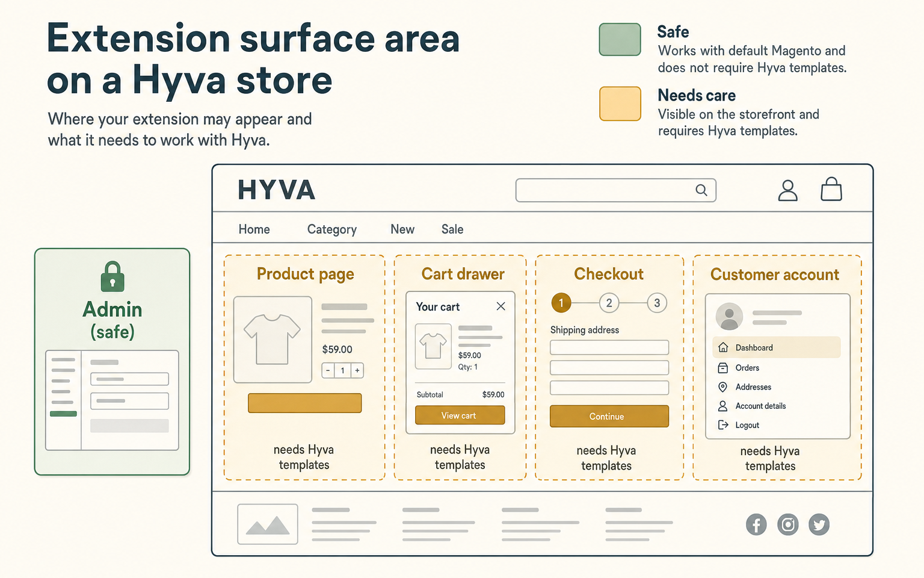This screenshot has width=924, height=578.
Task: Click the search magnifier icon
Action: [701, 190]
